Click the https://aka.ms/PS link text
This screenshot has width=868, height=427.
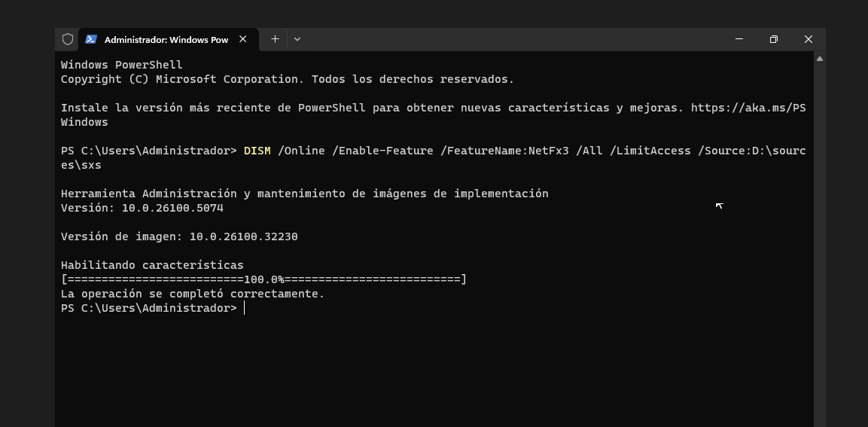[x=748, y=108]
